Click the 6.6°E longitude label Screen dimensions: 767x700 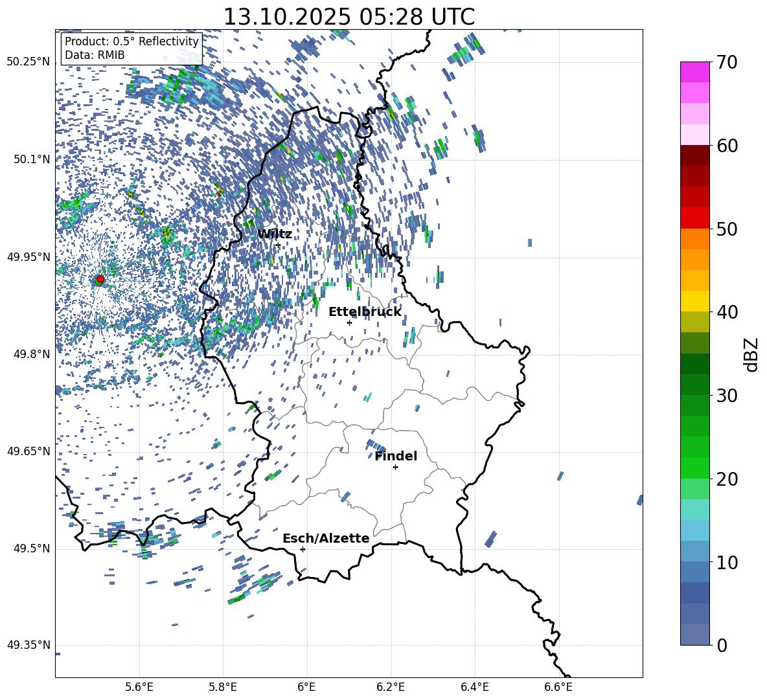pos(558,687)
